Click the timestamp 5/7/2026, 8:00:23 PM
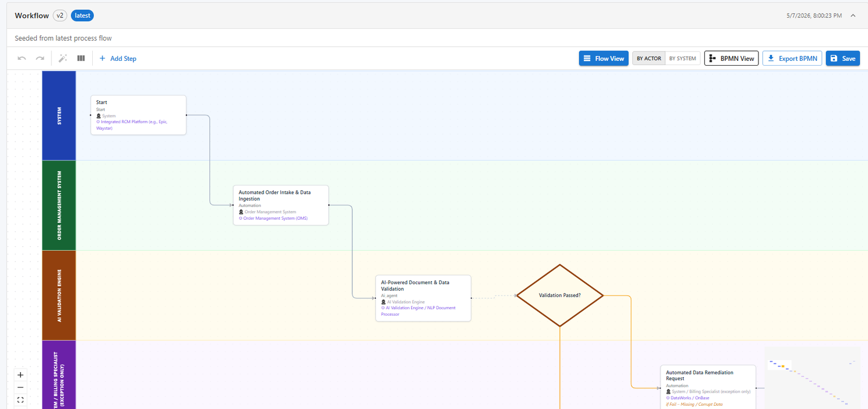868x409 pixels. (814, 16)
